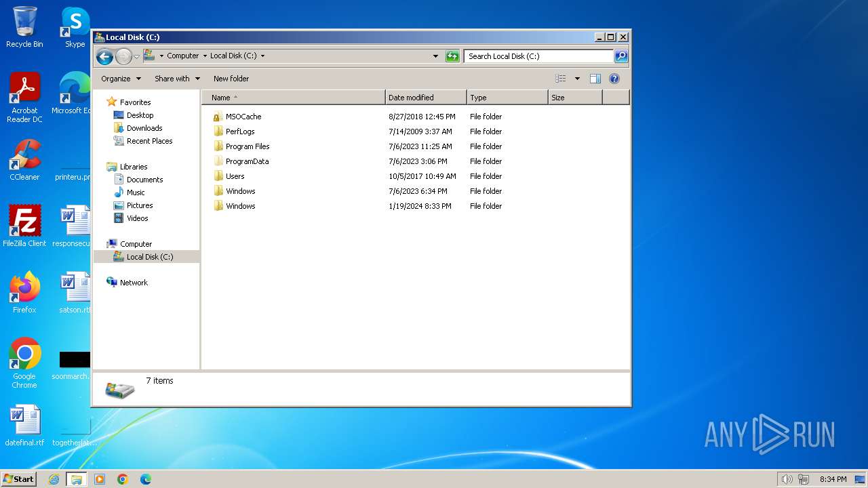Click the 10/5/2017 10:49 AM date cell
Viewport: 868px width, 488px height.
[x=422, y=176]
